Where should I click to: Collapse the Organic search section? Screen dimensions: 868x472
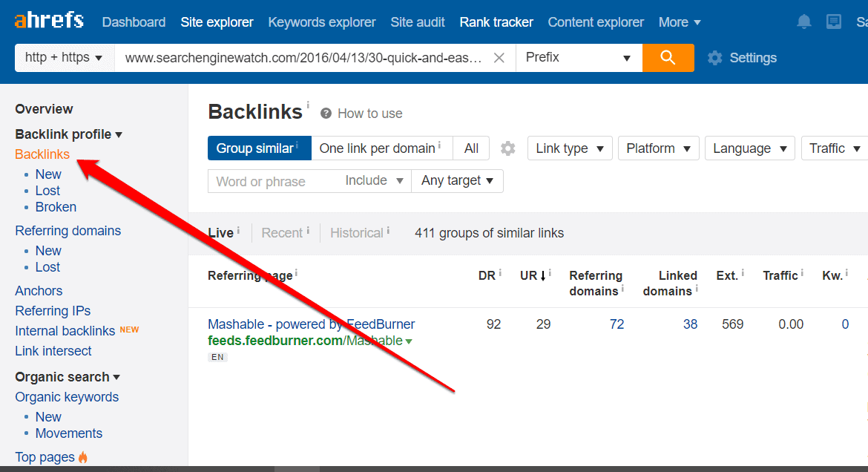(x=68, y=377)
